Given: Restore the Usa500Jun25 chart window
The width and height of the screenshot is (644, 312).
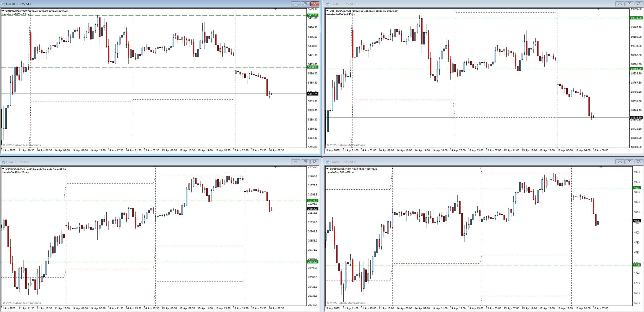Looking at the screenshot, I should pos(305,4).
